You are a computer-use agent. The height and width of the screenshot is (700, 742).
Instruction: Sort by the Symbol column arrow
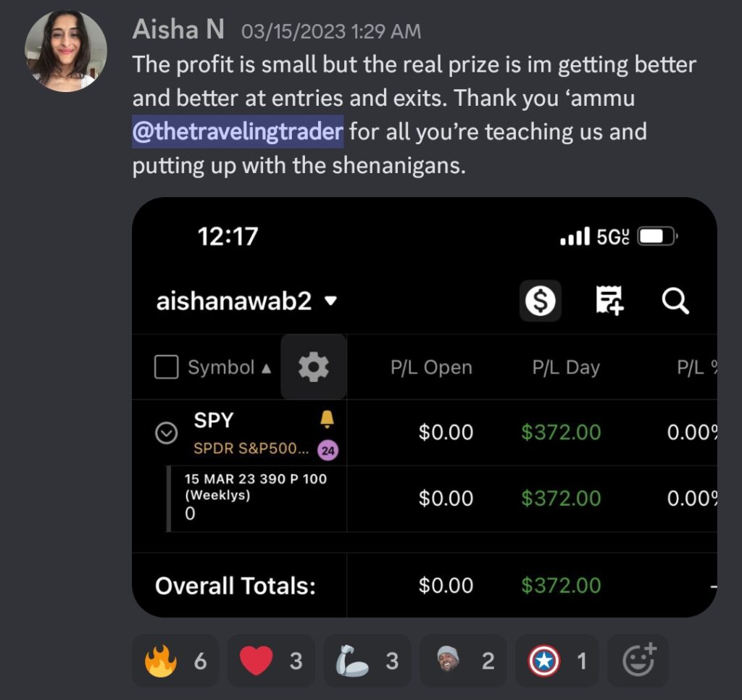267,368
